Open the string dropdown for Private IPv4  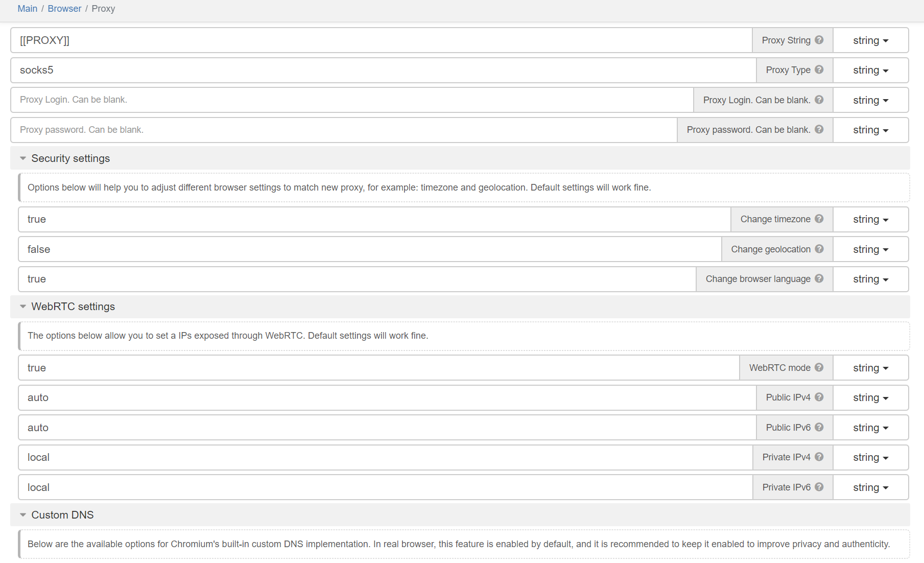point(870,457)
